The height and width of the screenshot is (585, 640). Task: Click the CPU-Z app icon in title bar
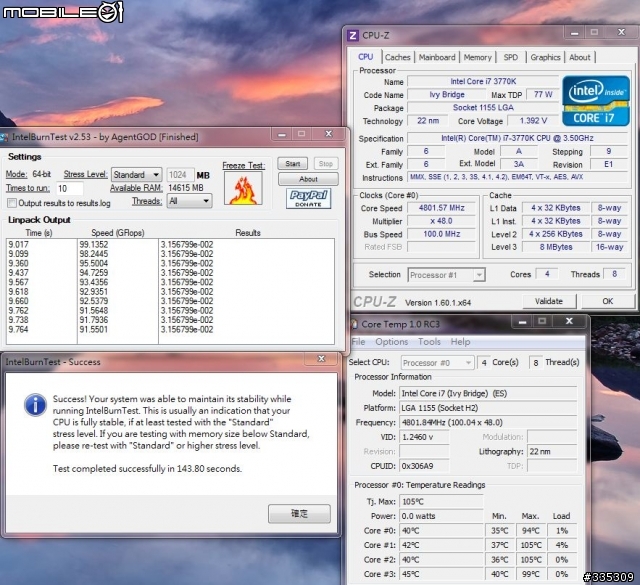353,36
